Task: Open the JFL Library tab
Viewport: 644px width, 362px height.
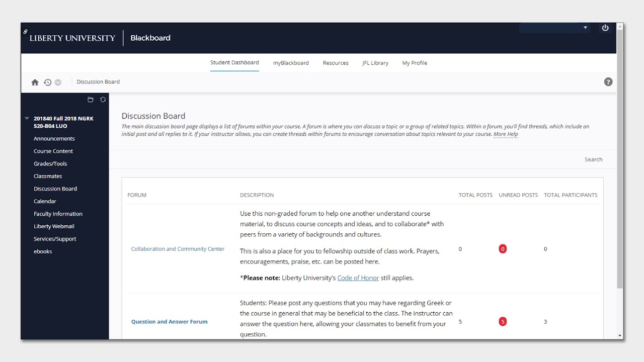Action: [375, 63]
